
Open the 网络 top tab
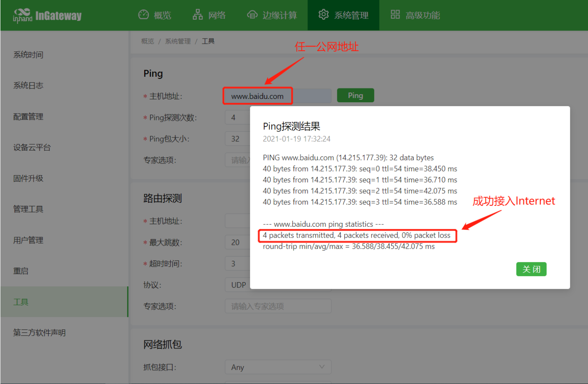(x=209, y=15)
